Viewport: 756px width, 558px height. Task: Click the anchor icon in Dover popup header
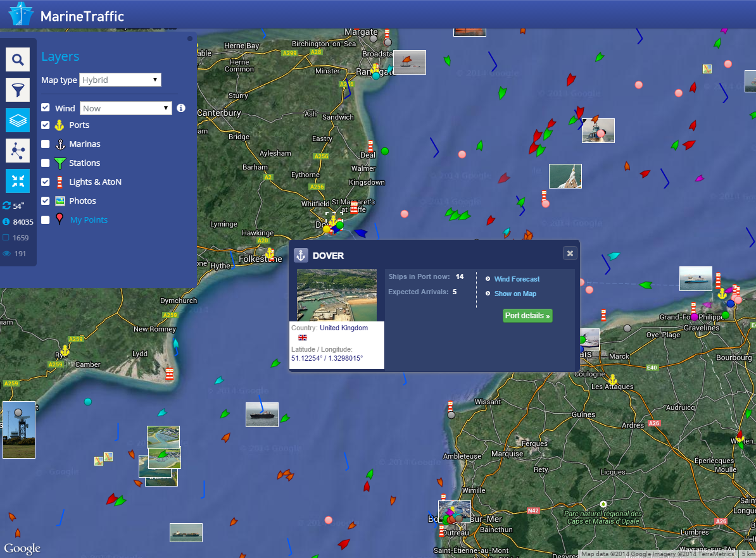click(301, 256)
